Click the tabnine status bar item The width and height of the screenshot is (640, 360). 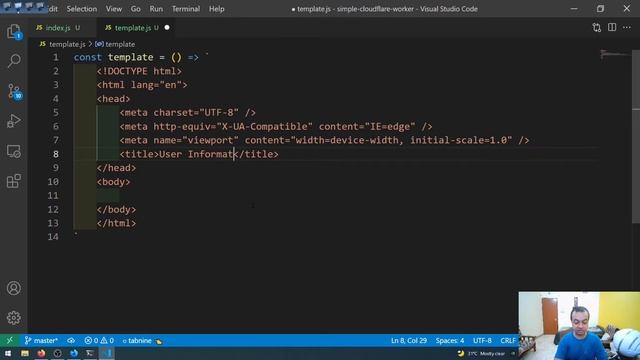tap(142, 341)
